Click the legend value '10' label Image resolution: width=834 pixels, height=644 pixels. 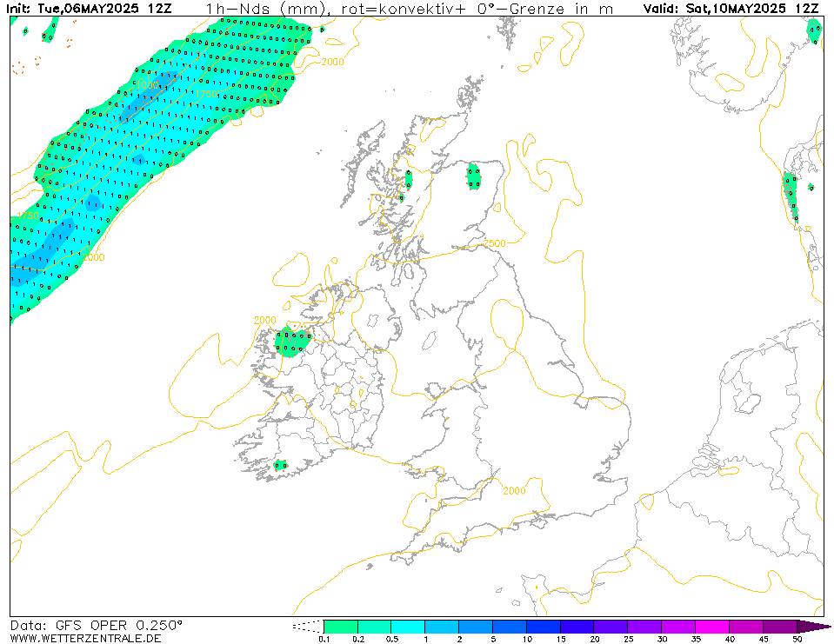click(526, 639)
